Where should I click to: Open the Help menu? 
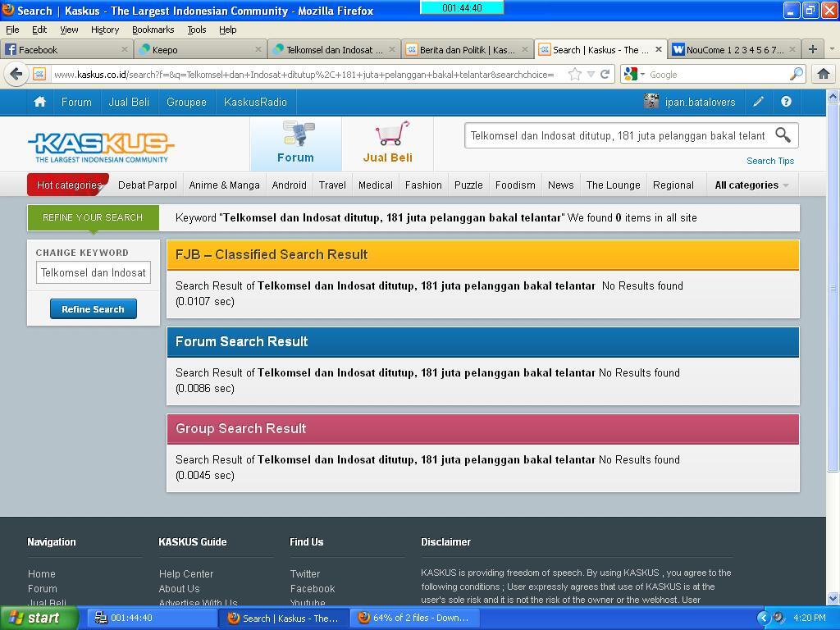tap(228, 30)
